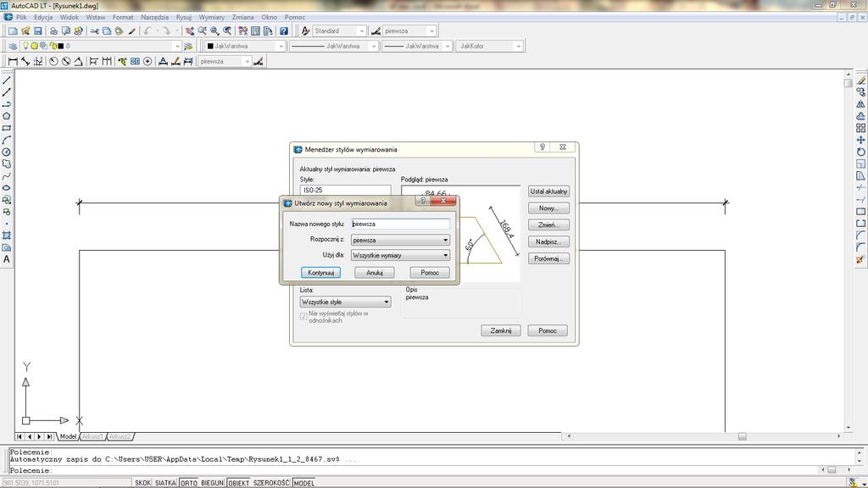The height and width of the screenshot is (488, 868).
Task: Select the Rectangle draw tool
Action: (x=7, y=129)
